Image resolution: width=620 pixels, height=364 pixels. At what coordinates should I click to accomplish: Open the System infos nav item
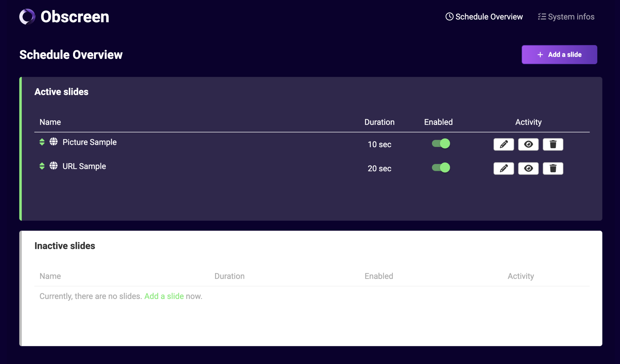[571, 17]
